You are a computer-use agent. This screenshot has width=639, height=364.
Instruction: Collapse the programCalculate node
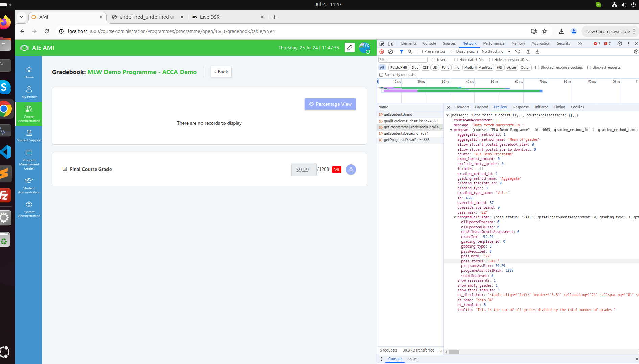(455, 217)
